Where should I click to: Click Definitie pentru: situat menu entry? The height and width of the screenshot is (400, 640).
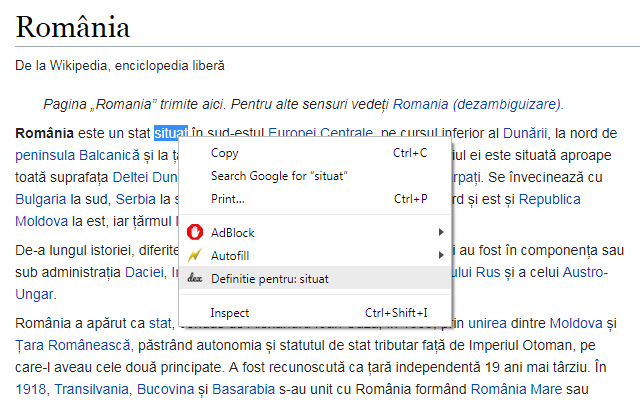[269, 278]
